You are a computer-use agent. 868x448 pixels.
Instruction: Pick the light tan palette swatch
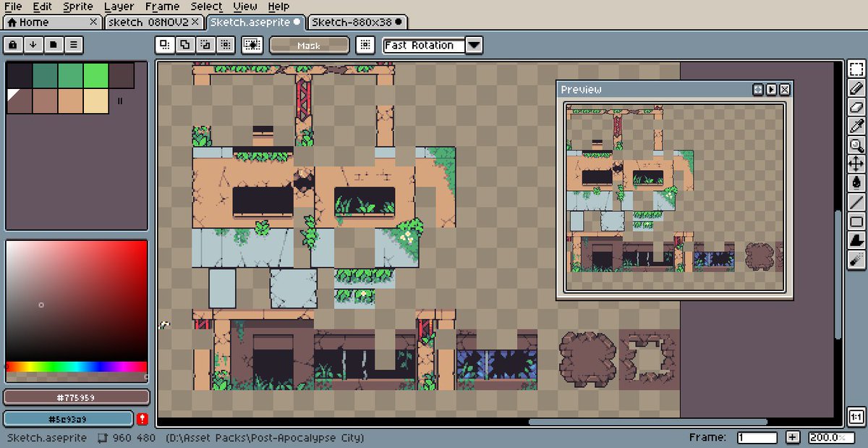coord(70,101)
